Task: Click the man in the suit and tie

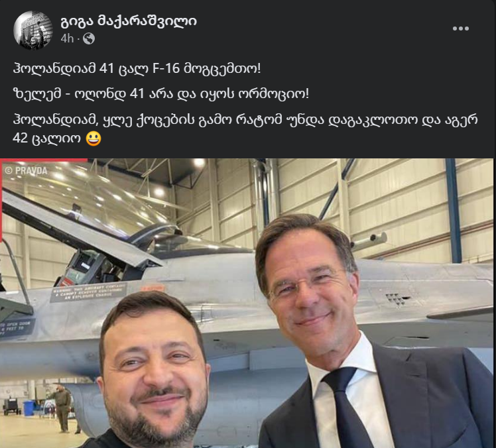Action: (x=364, y=332)
